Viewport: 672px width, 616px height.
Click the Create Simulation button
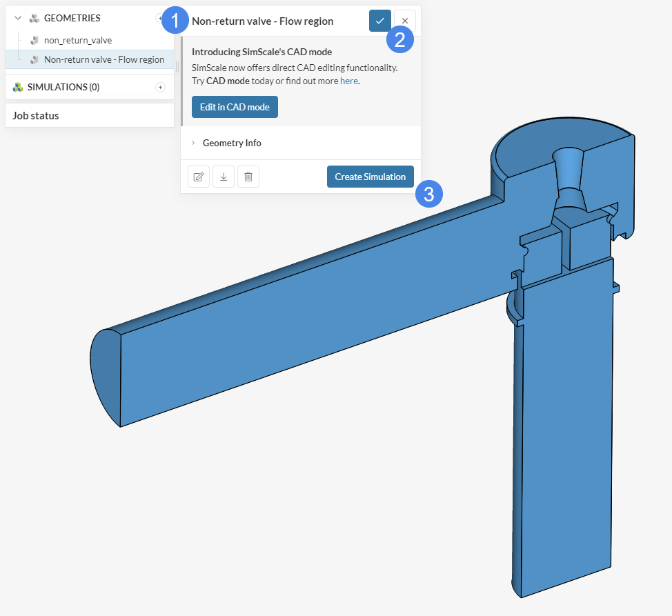[370, 177]
